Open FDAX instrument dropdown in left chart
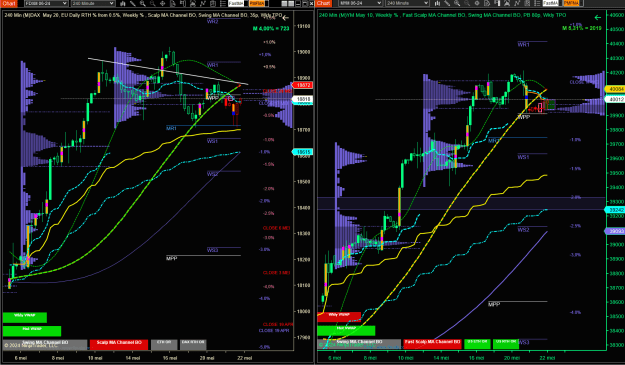625x365 pixels. click(46, 3)
